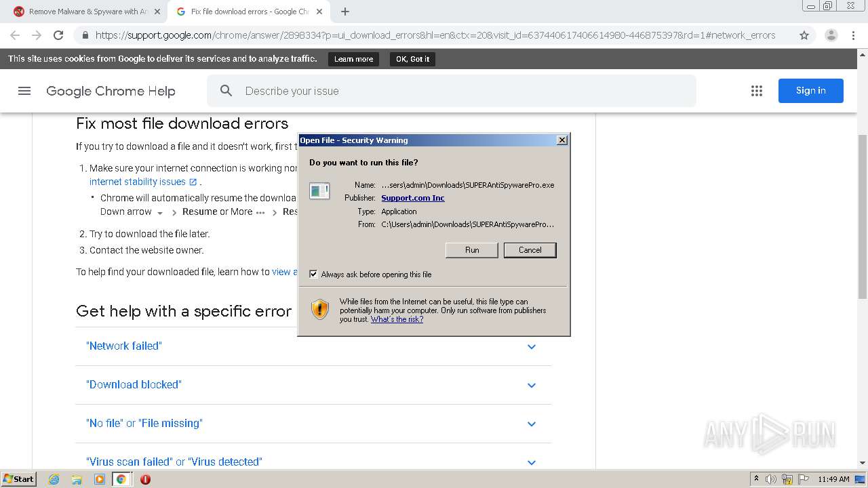Screen dimensions: 868x488
Task: Click the page vertical scrollbar thumb
Action: (x=863, y=216)
